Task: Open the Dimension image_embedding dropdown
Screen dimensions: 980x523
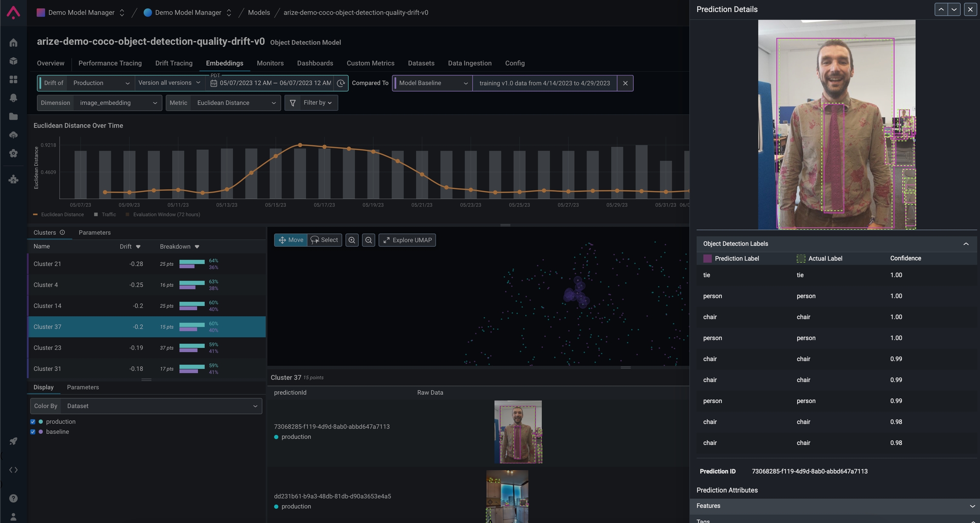Action: point(117,103)
